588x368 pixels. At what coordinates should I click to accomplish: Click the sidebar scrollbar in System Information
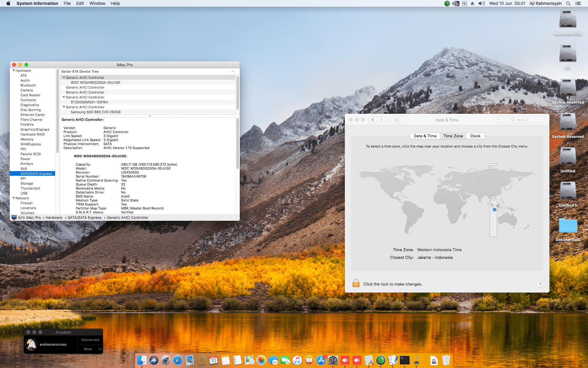click(x=57, y=111)
